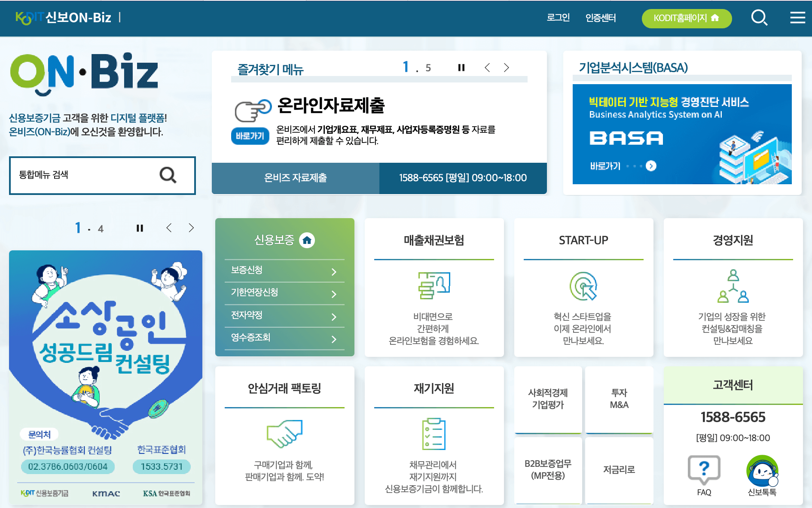Click the 매출채권보험 document icon
The height and width of the screenshot is (508, 812).
pos(434,286)
